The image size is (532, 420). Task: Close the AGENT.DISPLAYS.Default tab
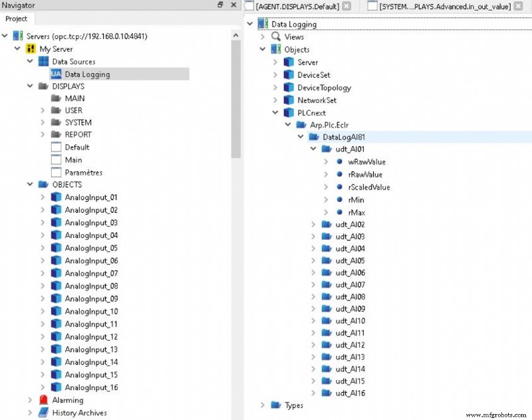(x=348, y=5)
